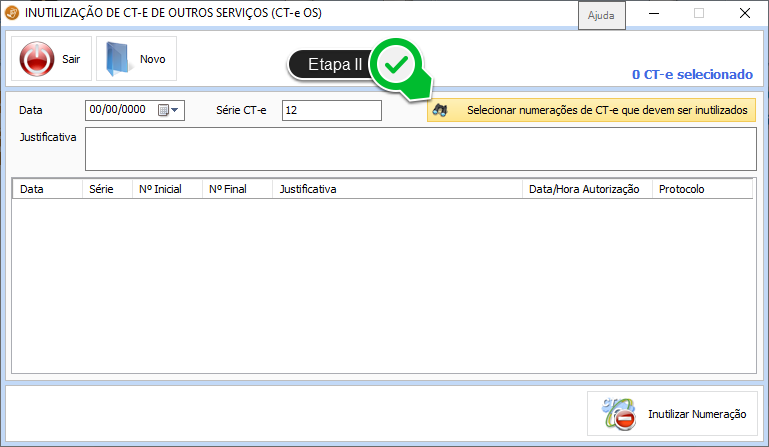
Task: Click the application icon in the title bar
Action: point(12,14)
